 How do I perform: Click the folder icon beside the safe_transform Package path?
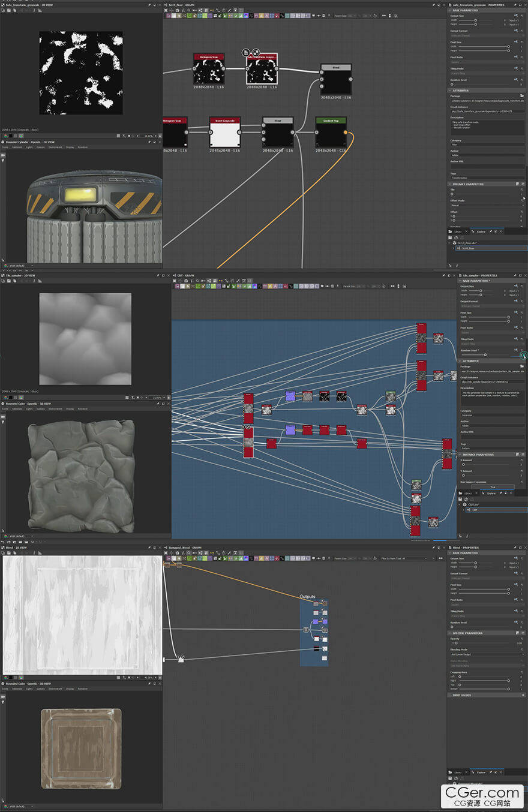pyautogui.click(x=522, y=95)
